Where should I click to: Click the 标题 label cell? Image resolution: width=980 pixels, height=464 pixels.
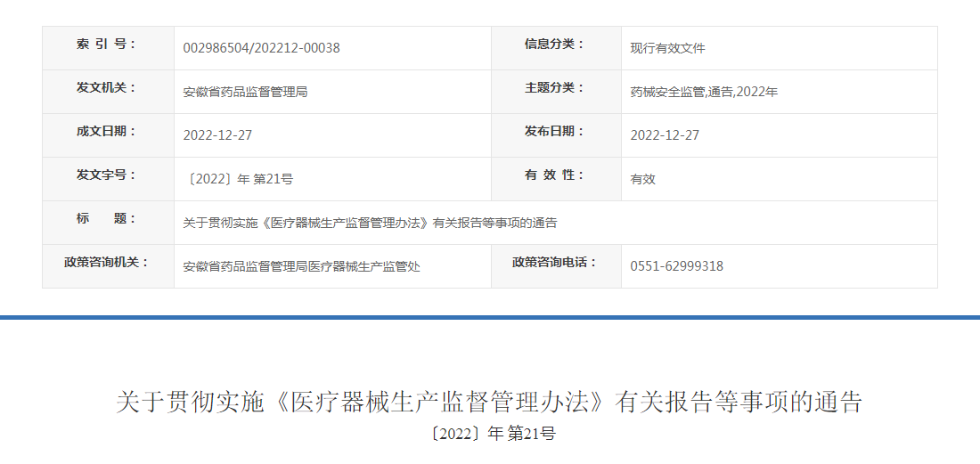(108, 223)
